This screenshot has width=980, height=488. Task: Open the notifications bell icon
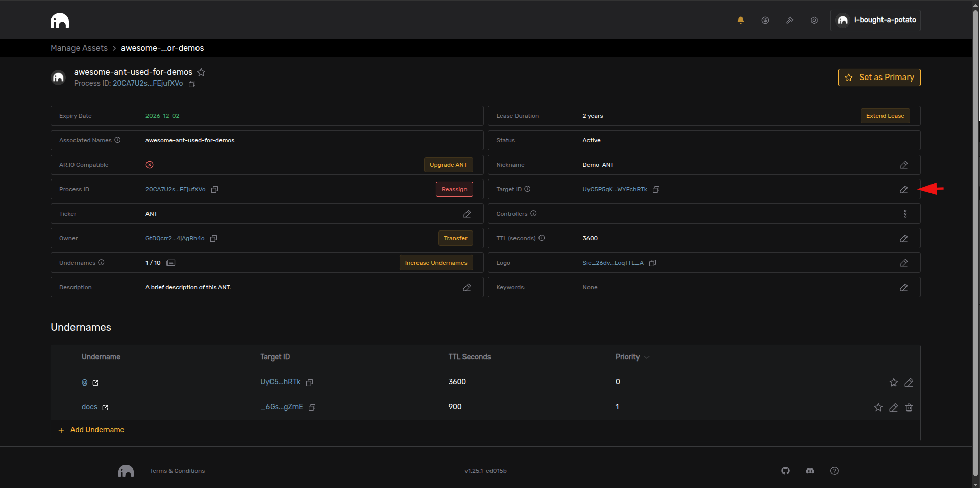click(740, 20)
